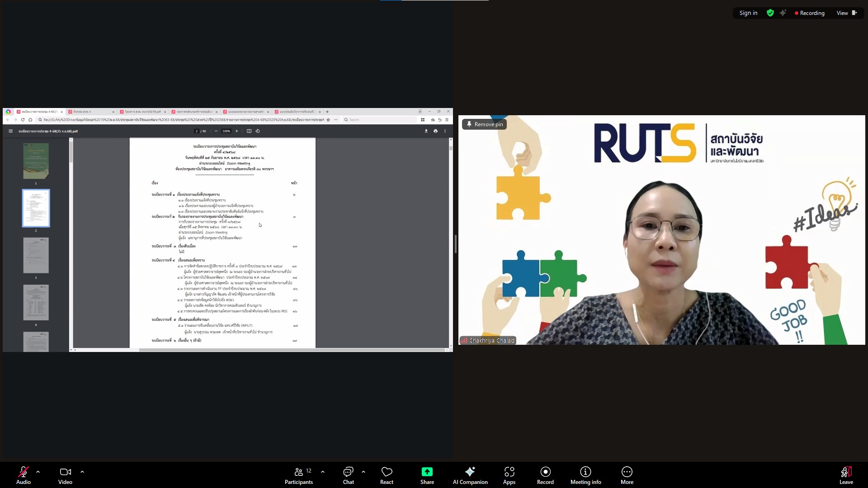
Task: Open the More options menu
Action: coord(627,475)
